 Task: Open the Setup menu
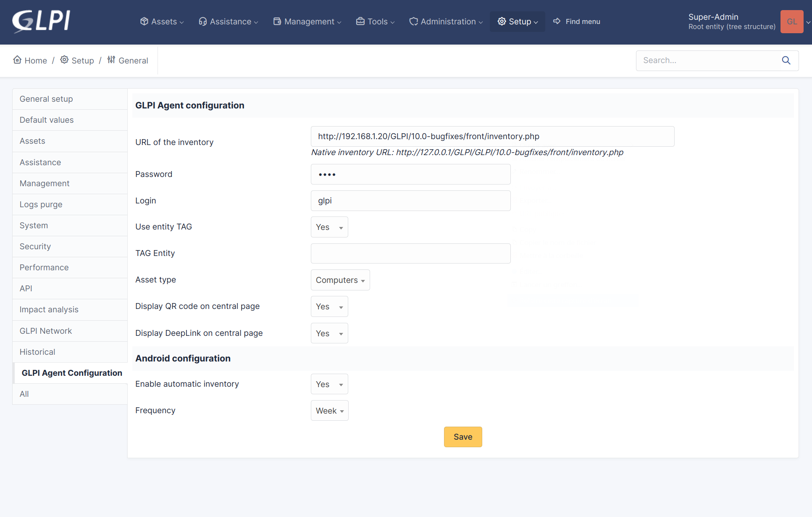pyautogui.click(x=518, y=21)
